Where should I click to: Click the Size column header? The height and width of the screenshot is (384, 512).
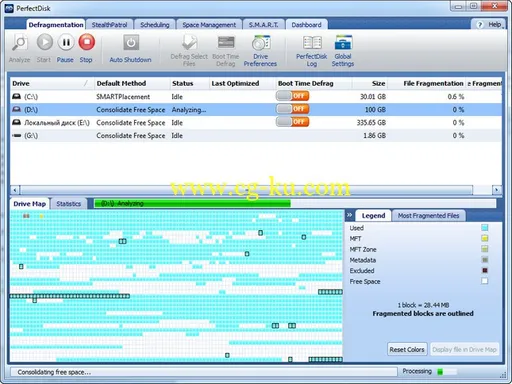(370, 83)
